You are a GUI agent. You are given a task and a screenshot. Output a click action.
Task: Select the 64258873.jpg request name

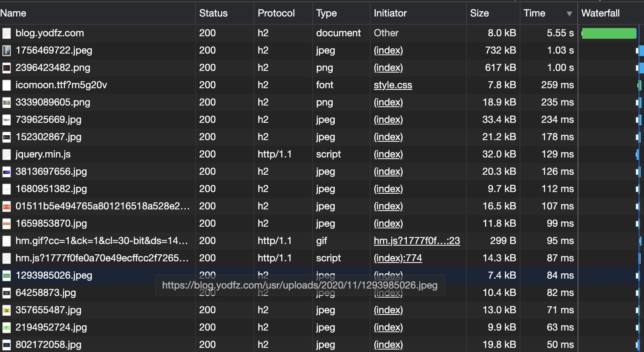click(46, 293)
